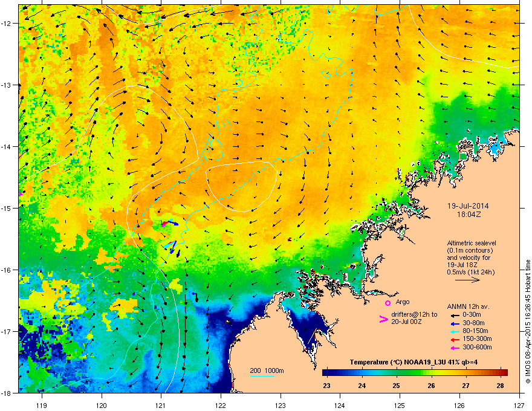This screenshot has width=532, height=411.
Task: Click the green 25 degree section of colorbar
Action: [397, 373]
